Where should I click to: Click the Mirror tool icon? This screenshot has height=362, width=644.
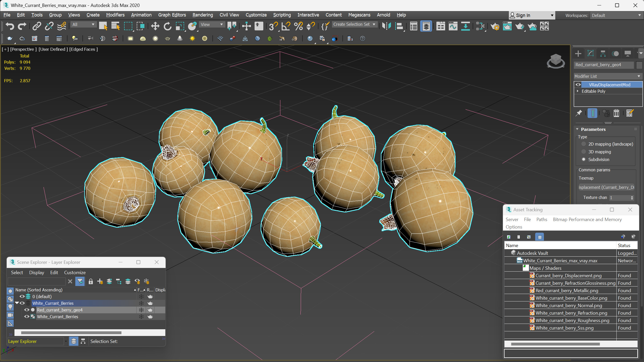click(x=386, y=26)
